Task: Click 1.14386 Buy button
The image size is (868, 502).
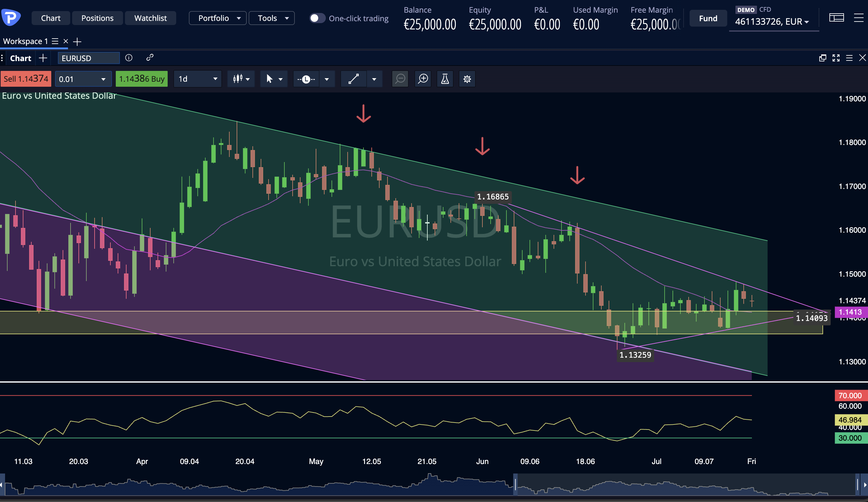Action: (142, 79)
